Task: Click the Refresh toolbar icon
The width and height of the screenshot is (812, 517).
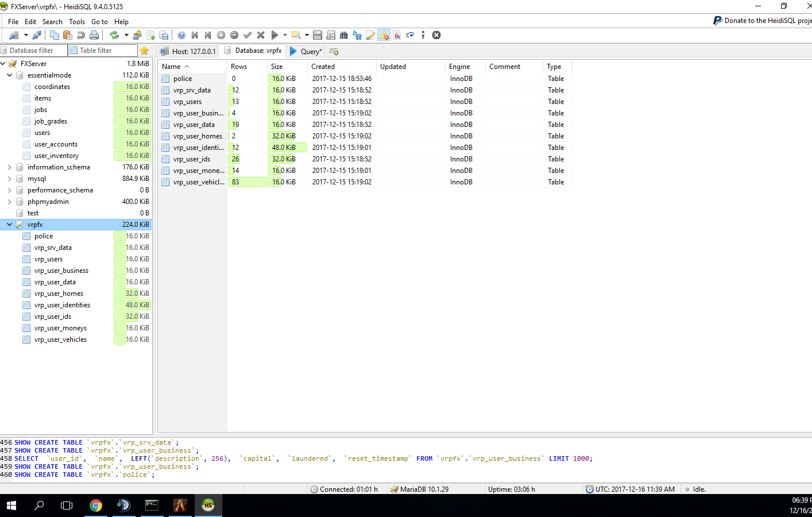Action: tap(114, 35)
